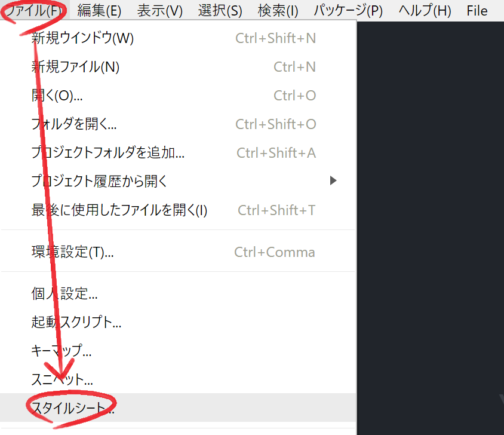Open the highlighted スタイルシート... entry
Image resolution: width=504 pixels, height=435 pixels.
pos(178,408)
